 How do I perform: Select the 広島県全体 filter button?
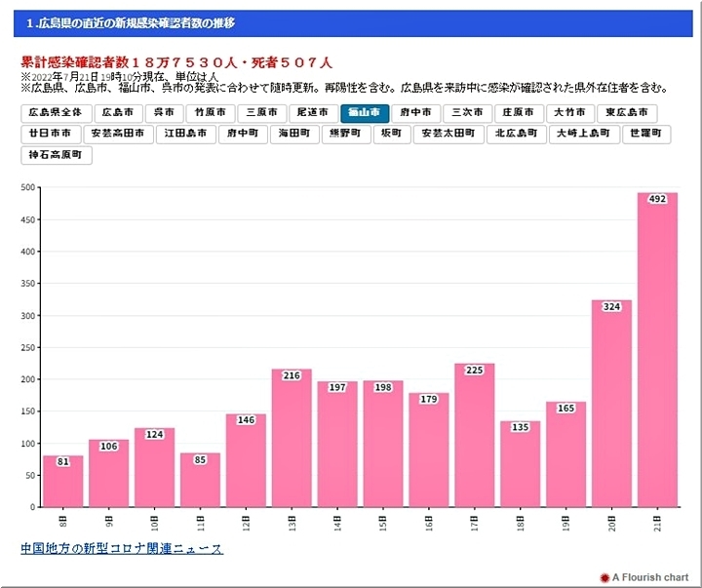point(57,113)
